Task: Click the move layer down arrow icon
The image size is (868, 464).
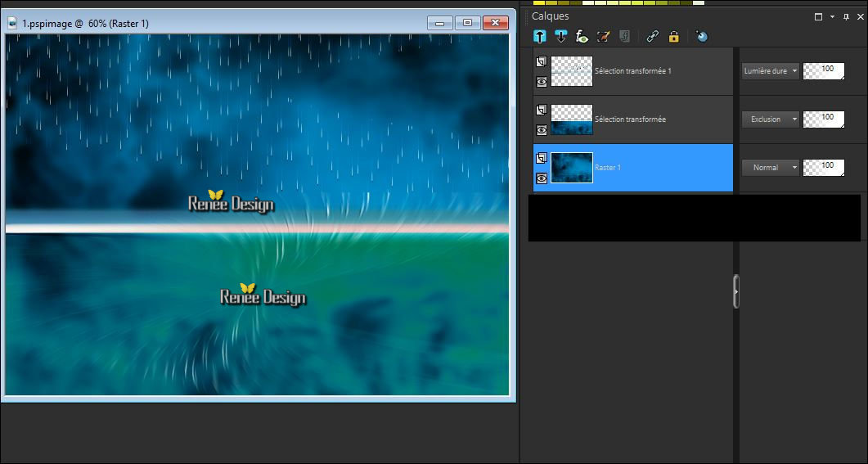Action: tap(560, 37)
